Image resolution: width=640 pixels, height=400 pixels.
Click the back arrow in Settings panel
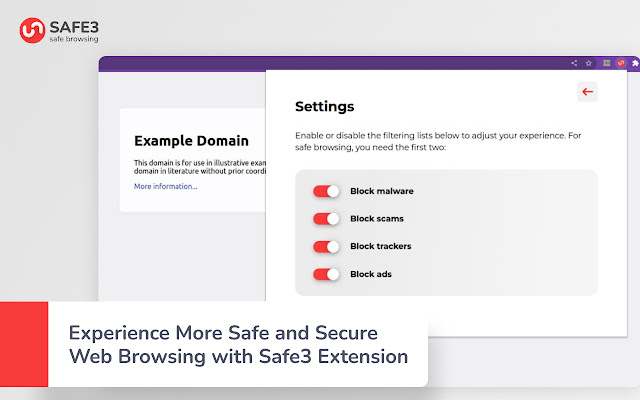(587, 91)
